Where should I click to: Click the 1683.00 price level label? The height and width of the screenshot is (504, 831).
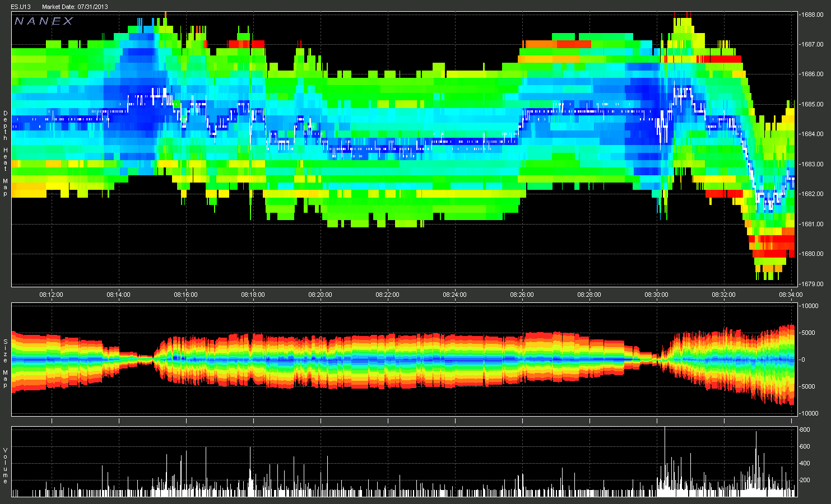click(x=812, y=164)
